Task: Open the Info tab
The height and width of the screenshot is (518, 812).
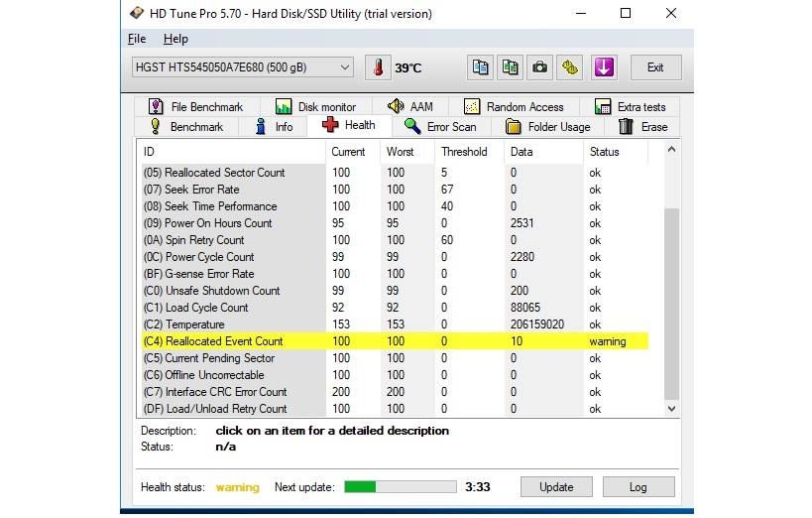Action: pos(274,126)
